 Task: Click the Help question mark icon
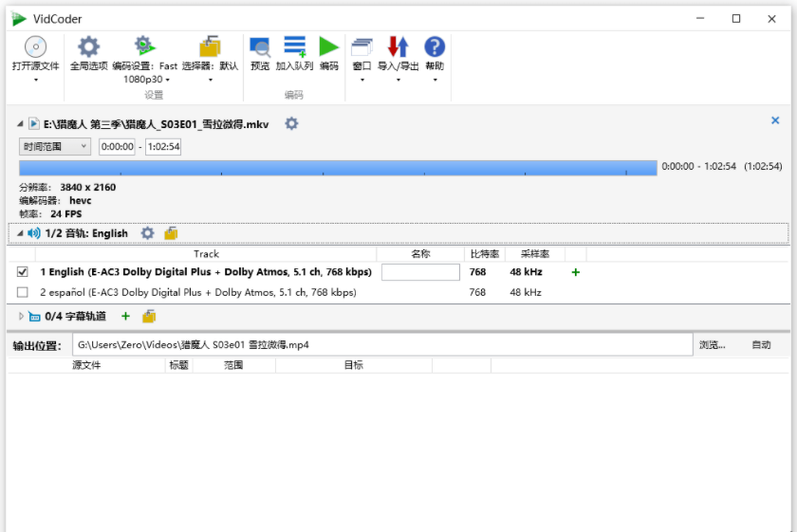point(435,46)
